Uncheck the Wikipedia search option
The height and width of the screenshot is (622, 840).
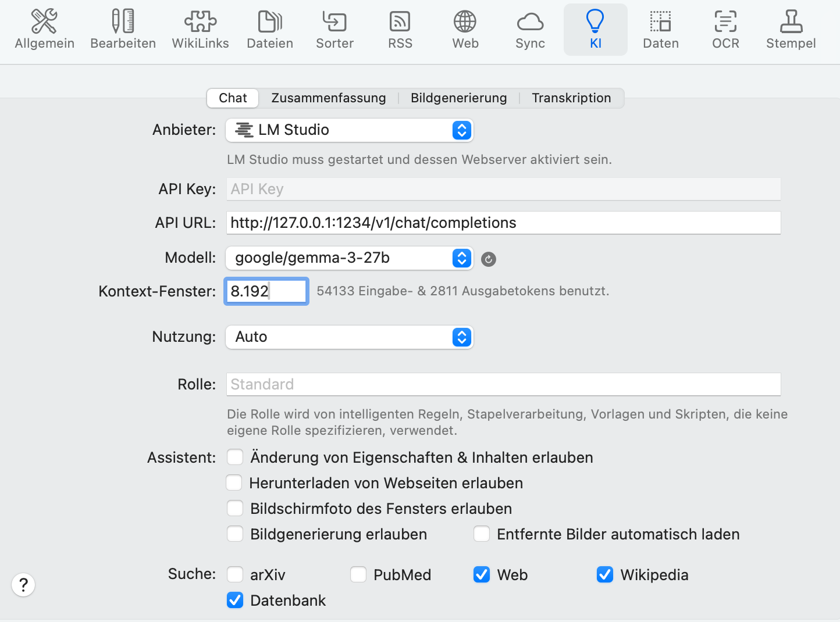tap(605, 574)
